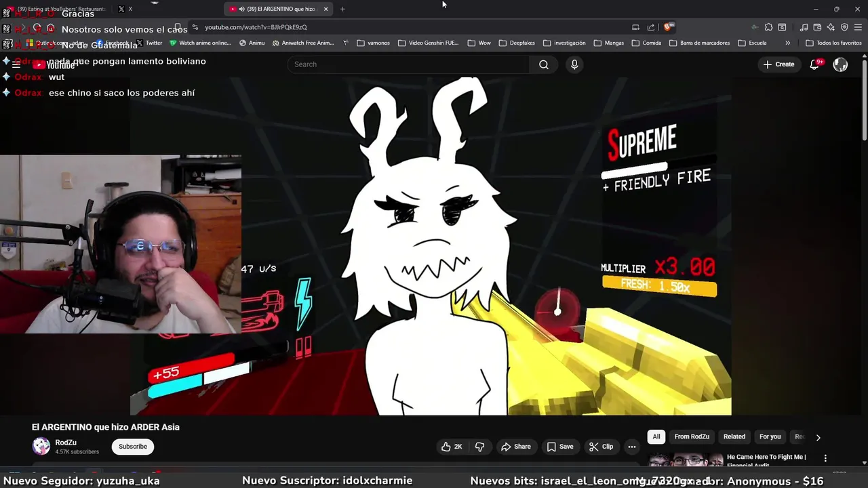Clip the video with scissors button
868x488 pixels.
[x=601, y=447]
